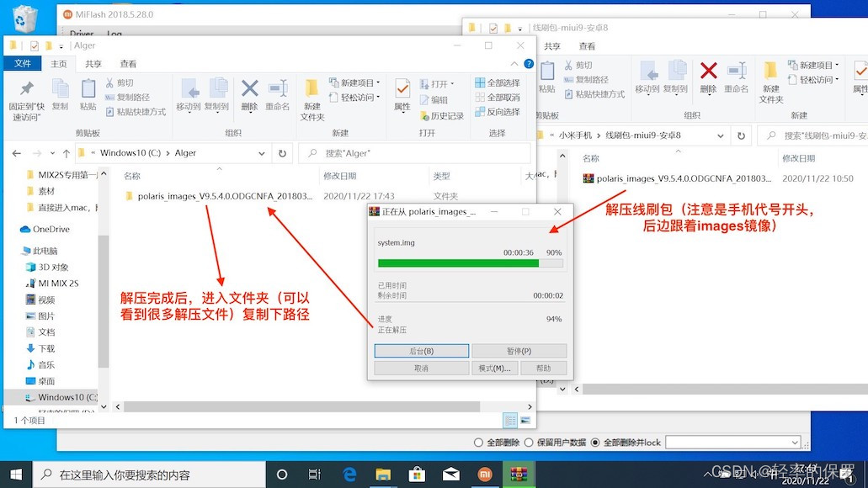Click Select all (全部选择) in Alger ribbon
The image size is (868, 488).
click(498, 82)
